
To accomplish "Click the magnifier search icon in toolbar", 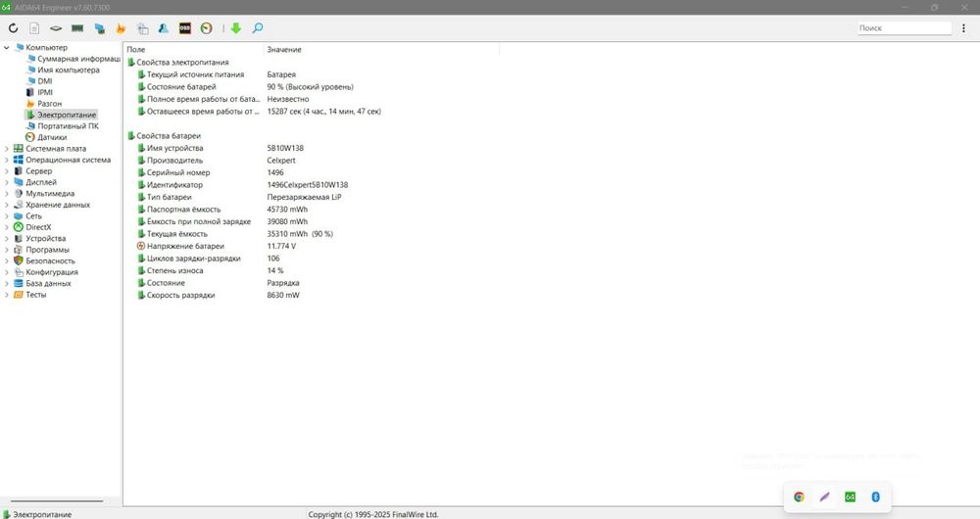I will coord(258,28).
